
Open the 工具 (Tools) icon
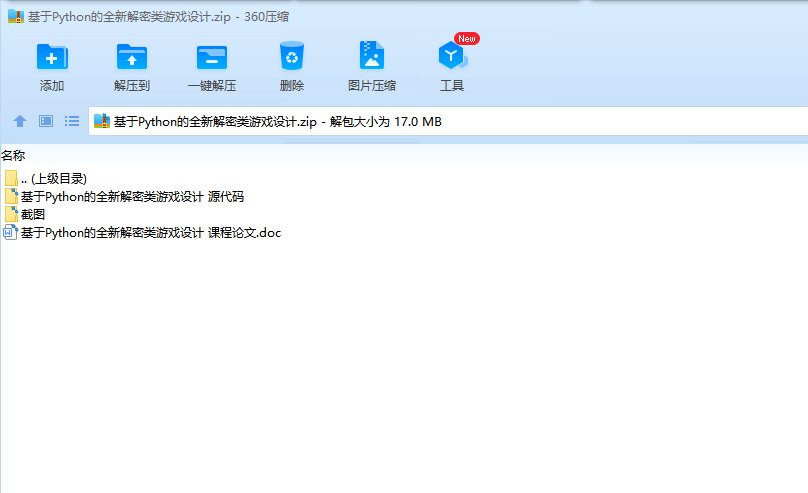pos(452,56)
